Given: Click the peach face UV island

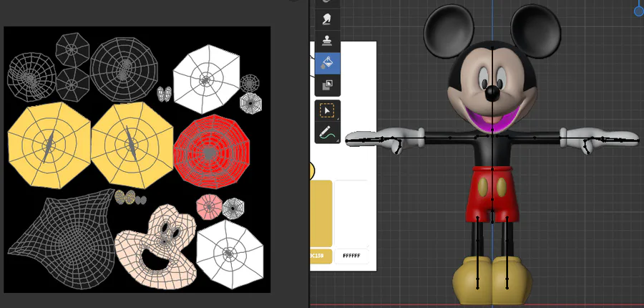Looking at the screenshot, I should tap(157, 245).
